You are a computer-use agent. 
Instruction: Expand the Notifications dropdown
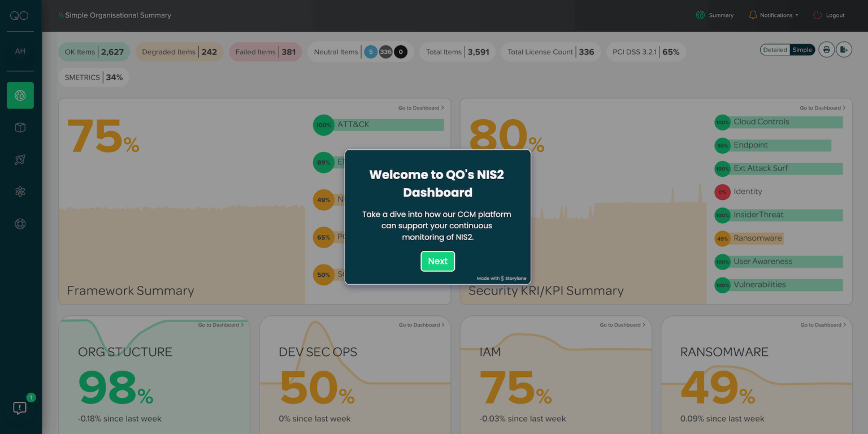[x=774, y=15]
